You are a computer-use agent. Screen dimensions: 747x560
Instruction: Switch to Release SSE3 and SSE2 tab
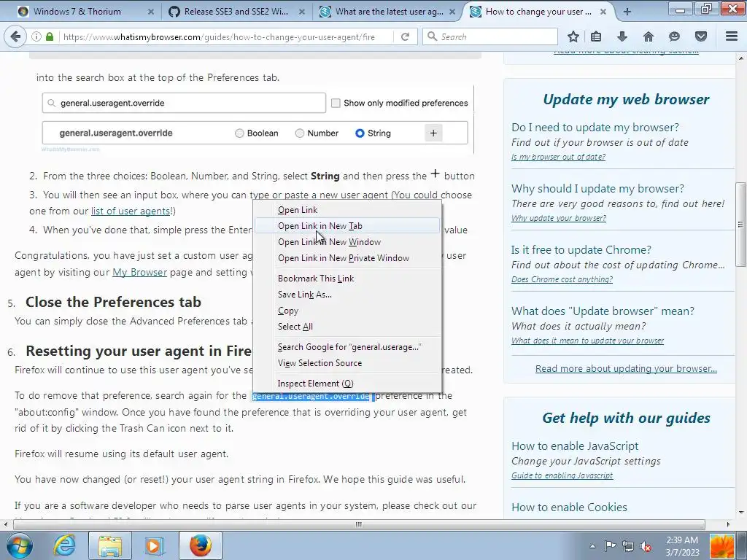pyautogui.click(x=236, y=12)
